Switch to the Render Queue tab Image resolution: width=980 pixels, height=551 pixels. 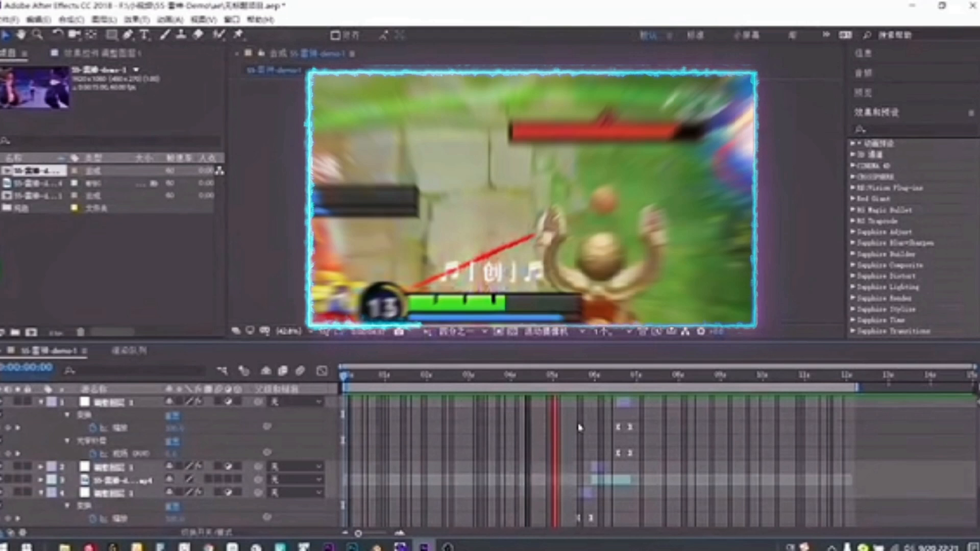click(129, 350)
